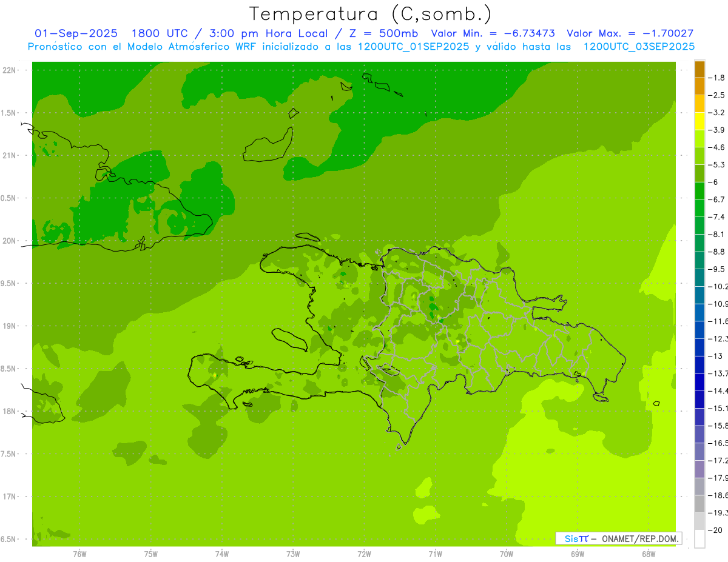Click the '-6.7' color scale label

coord(716,199)
